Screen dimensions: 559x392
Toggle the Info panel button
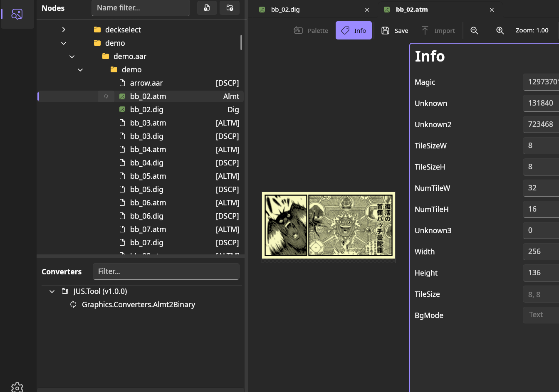[354, 31]
